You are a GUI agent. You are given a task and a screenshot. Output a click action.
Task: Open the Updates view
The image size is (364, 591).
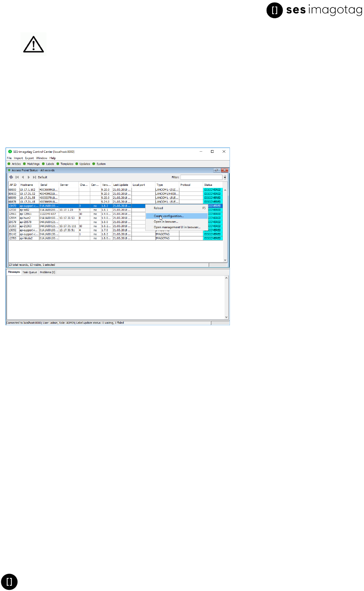tap(83, 164)
